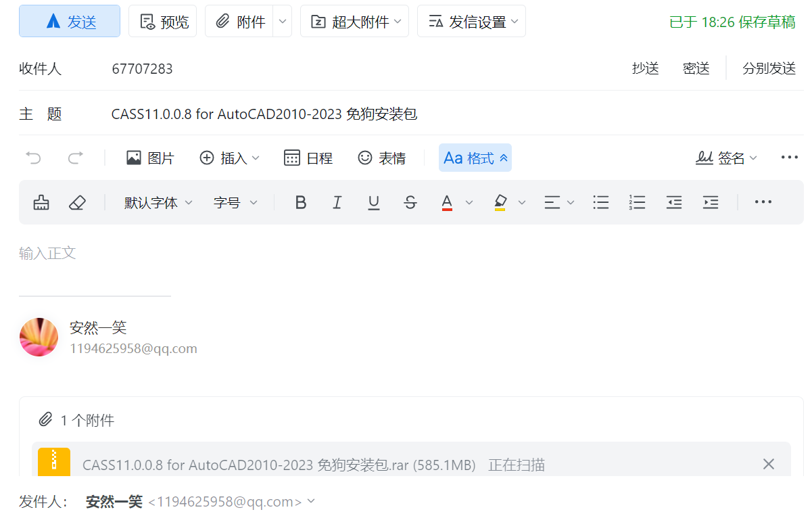Click signature name 安然一笑
The width and height of the screenshot is (812, 514).
click(x=98, y=328)
